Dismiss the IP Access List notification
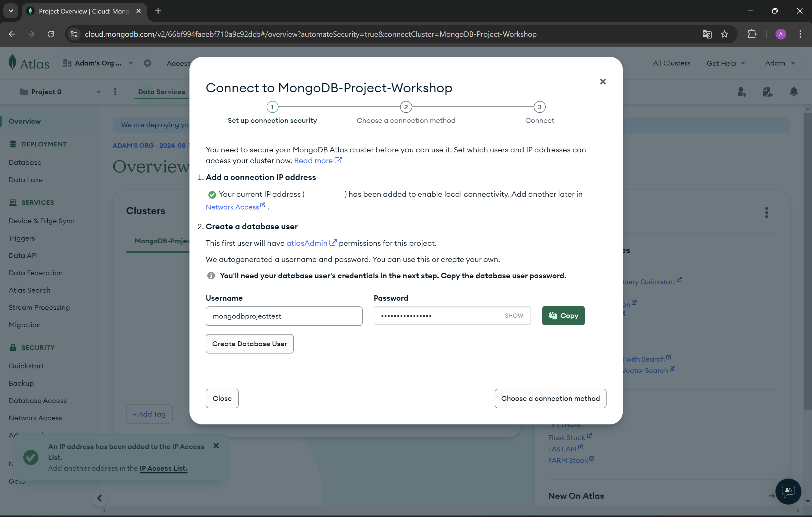 (x=216, y=446)
